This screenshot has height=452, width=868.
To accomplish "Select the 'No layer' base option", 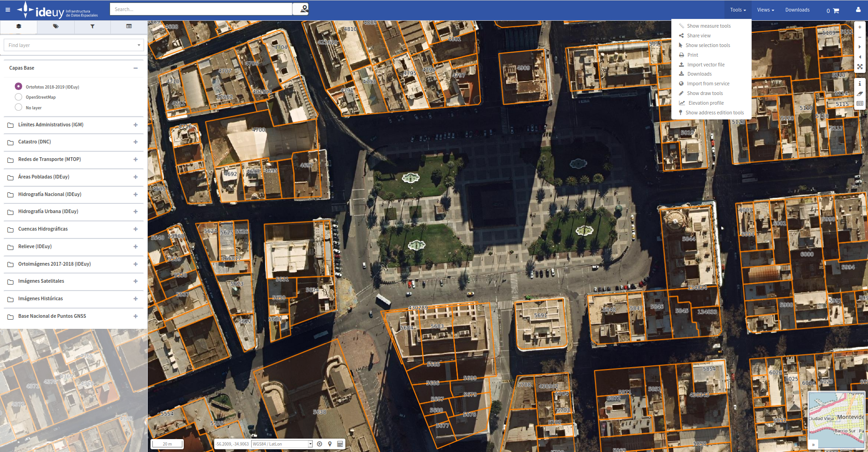I will coord(18,107).
